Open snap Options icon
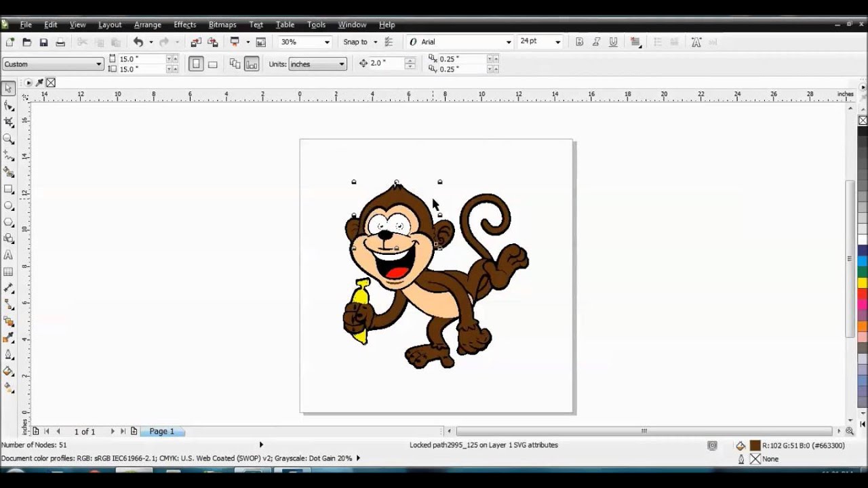This screenshot has width=868, height=488. click(x=389, y=42)
